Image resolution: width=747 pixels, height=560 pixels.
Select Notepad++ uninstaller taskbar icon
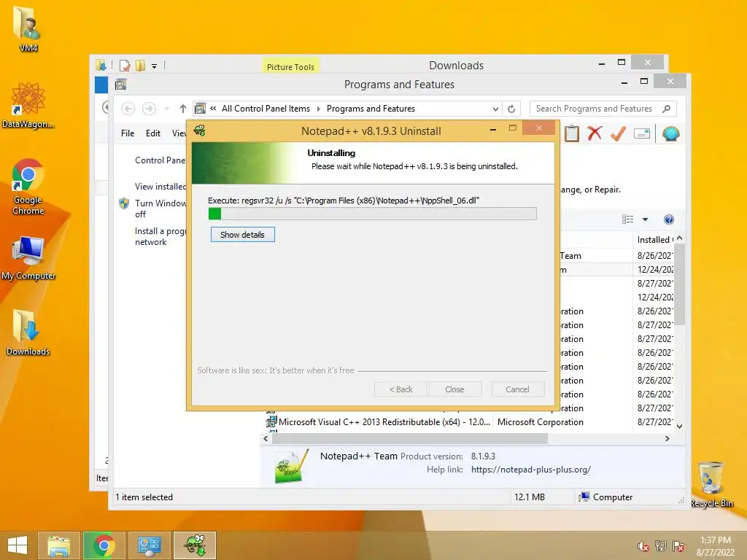click(x=195, y=545)
